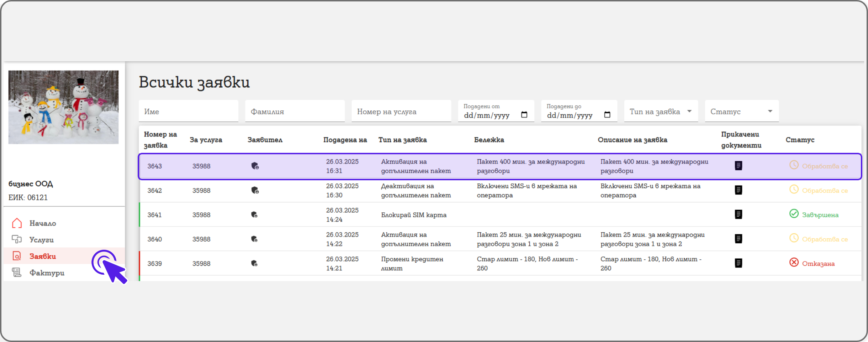868x342 pixels.
Task: Click Деактивация на допълнителен пакет text
Action: [416, 190]
